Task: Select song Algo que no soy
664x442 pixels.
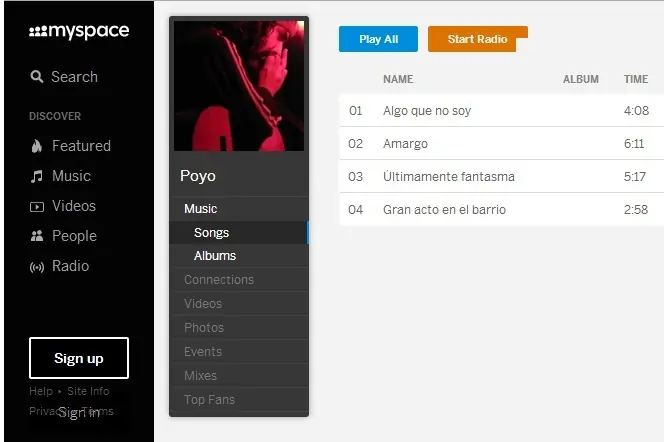Action: (x=427, y=110)
